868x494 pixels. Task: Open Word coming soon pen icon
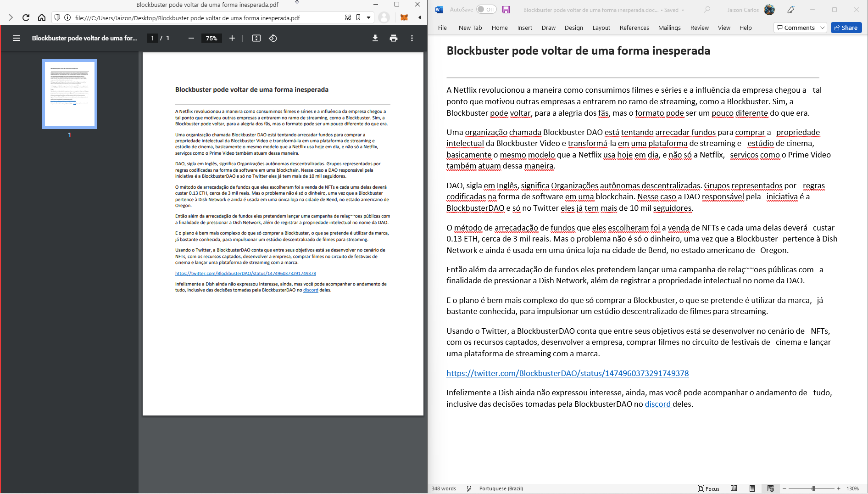coord(791,10)
